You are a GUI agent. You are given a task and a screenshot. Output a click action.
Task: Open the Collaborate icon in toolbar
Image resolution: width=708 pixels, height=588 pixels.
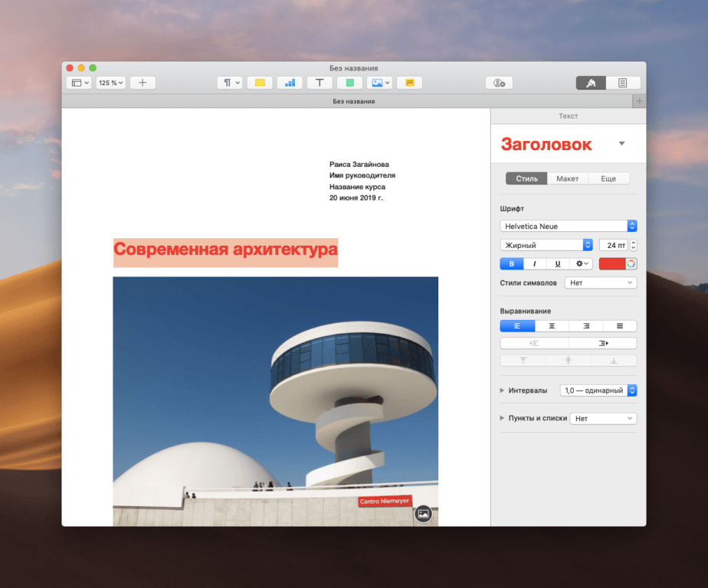tap(499, 83)
